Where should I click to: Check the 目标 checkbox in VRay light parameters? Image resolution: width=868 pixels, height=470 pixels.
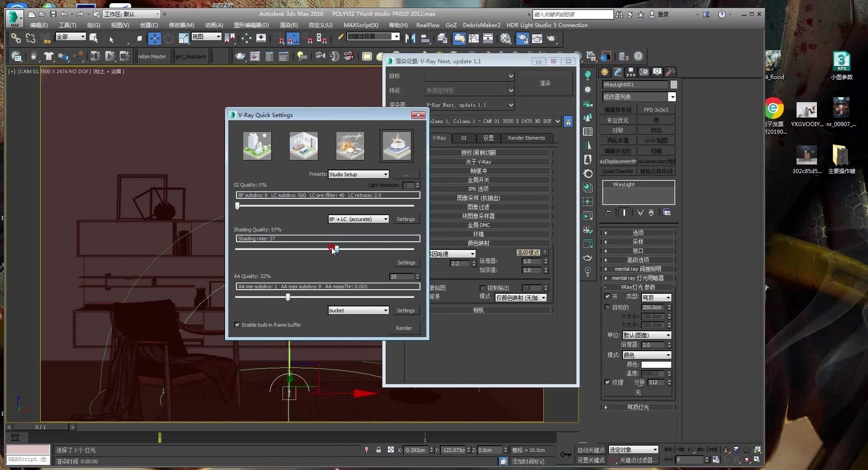[608, 307]
